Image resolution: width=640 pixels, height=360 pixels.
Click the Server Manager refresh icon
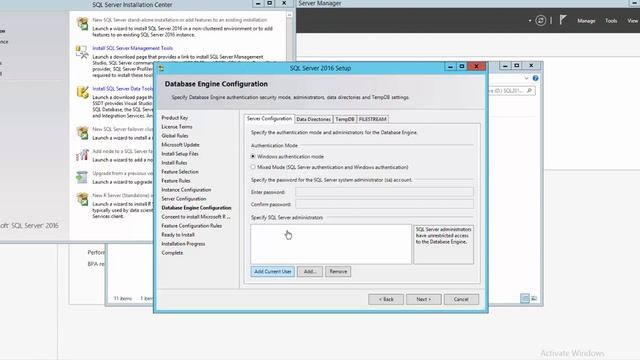[540, 20]
